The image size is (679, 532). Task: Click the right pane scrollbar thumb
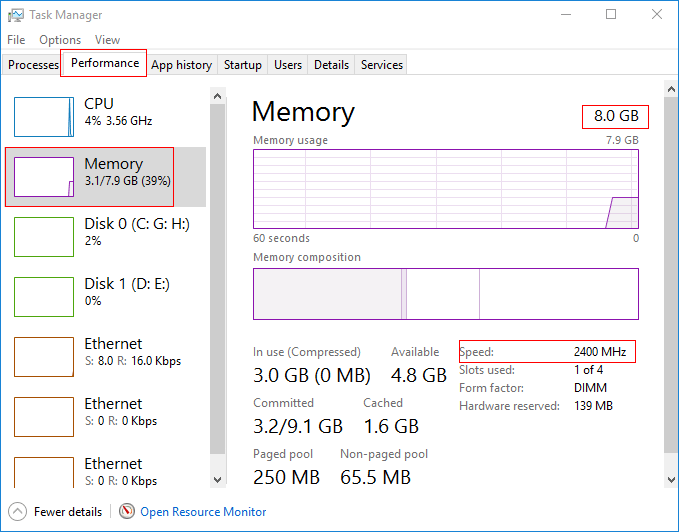point(671,275)
